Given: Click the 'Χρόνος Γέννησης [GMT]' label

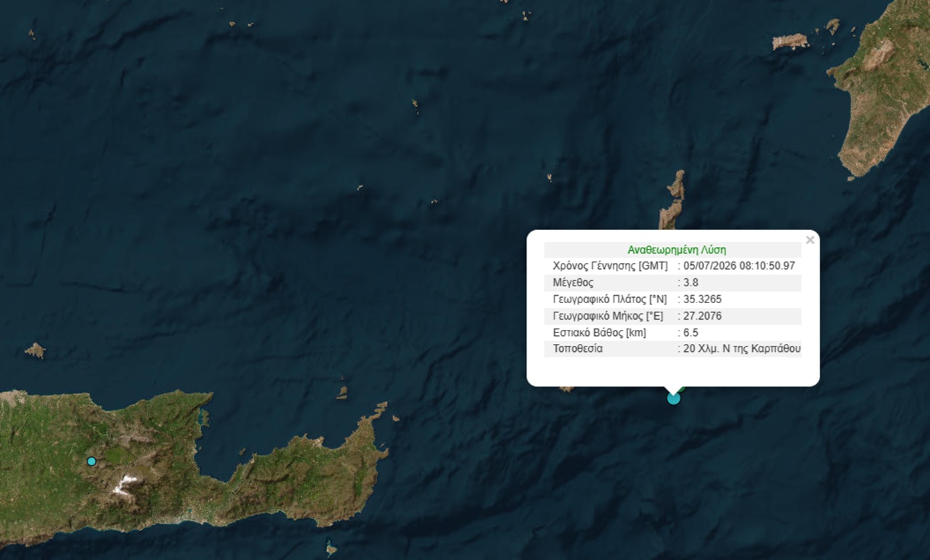Looking at the screenshot, I should [610, 266].
